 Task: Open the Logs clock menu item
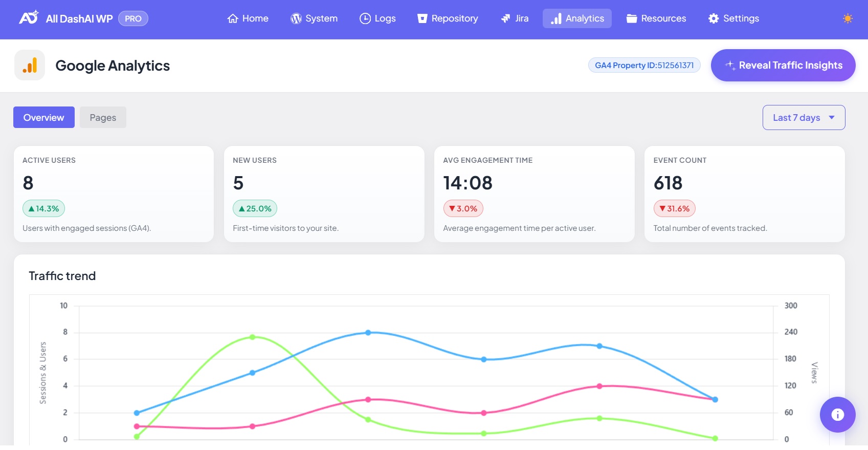pos(377,18)
